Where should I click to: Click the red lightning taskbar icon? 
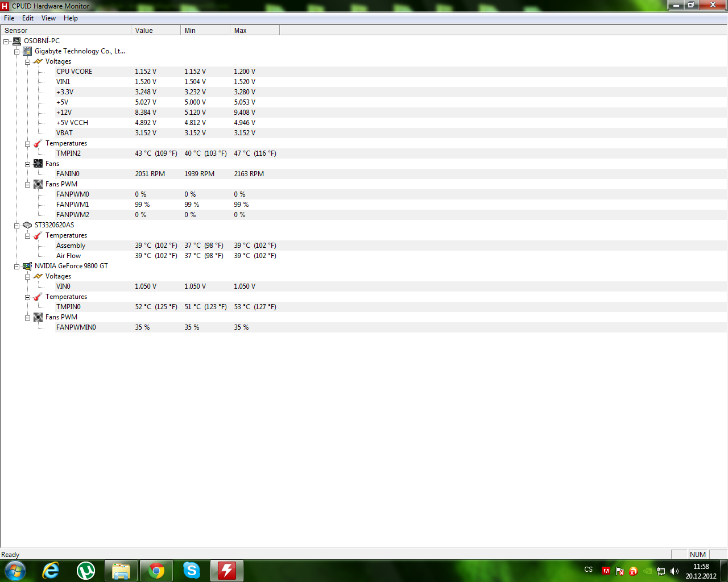point(227,571)
